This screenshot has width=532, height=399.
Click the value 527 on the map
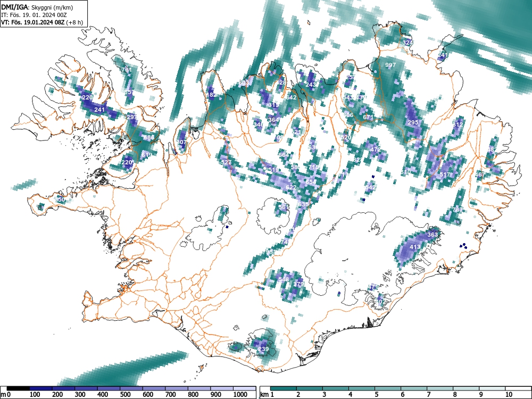coord(226,162)
